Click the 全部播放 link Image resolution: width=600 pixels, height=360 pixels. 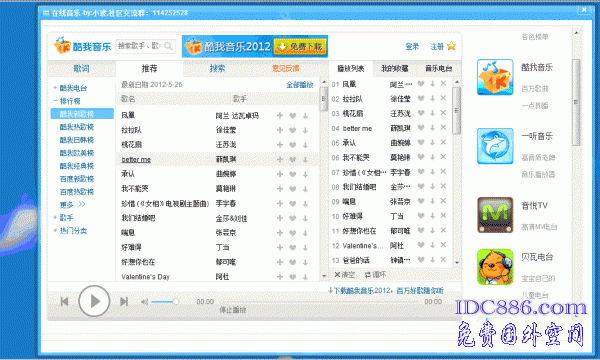[x=300, y=85]
